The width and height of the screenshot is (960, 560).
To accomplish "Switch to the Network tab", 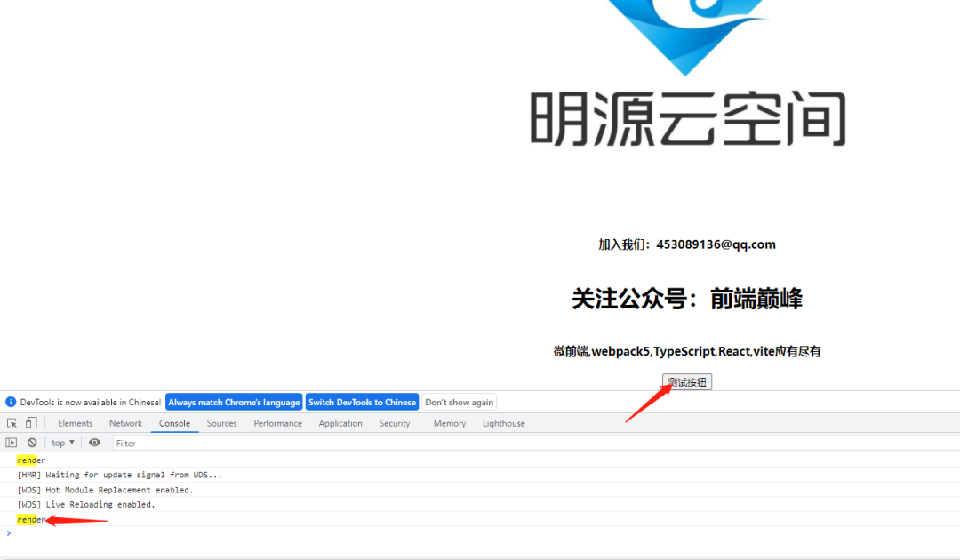I will (125, 423).
